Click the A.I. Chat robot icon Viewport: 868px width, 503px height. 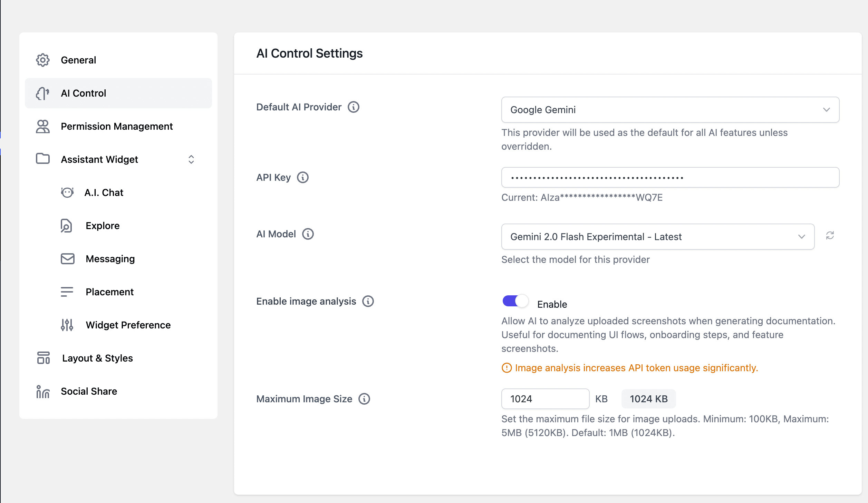(67, 193)
